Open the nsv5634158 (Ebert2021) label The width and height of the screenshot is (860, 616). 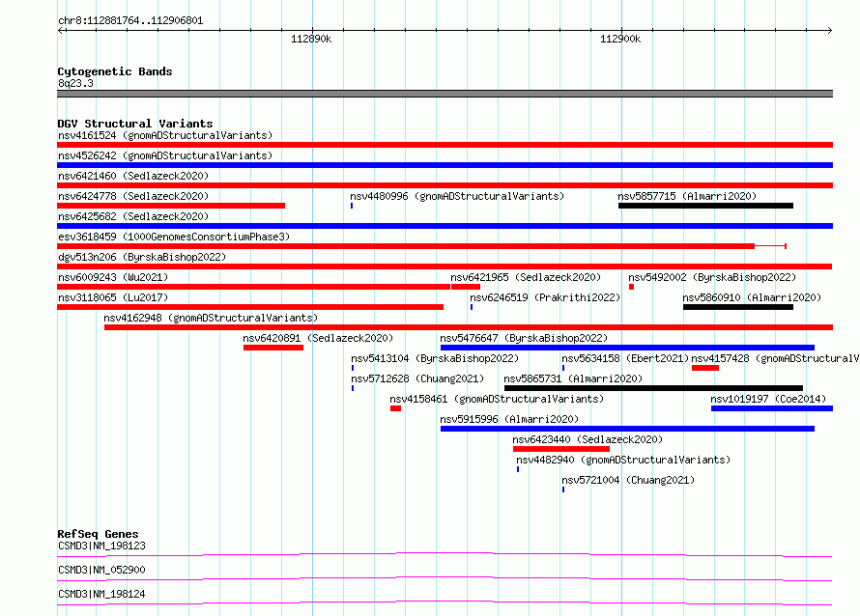pyautogui.click(x=625, y=358)
